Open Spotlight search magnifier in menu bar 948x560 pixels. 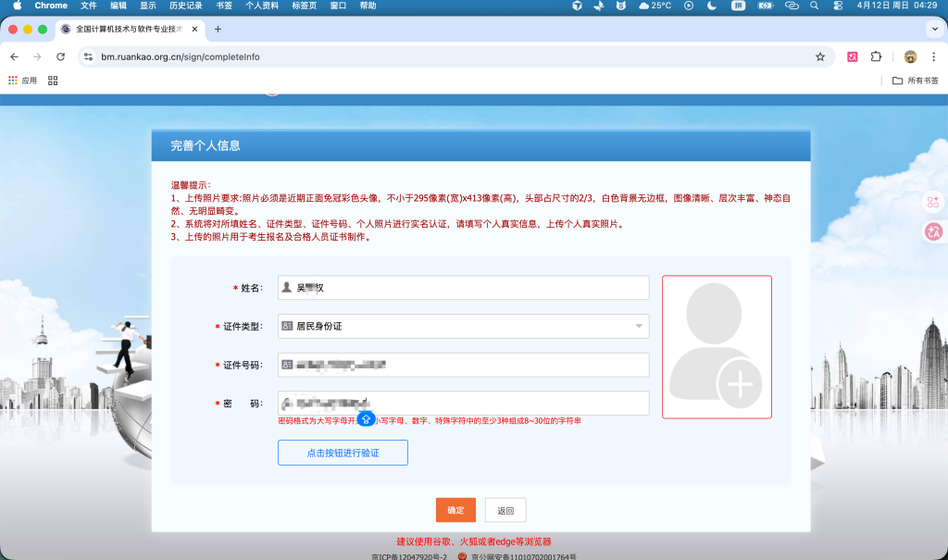click(814, 6)
